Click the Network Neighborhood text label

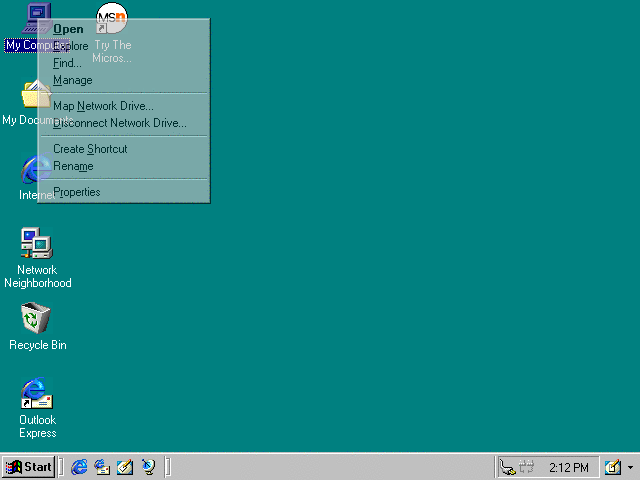pos(38,276)
